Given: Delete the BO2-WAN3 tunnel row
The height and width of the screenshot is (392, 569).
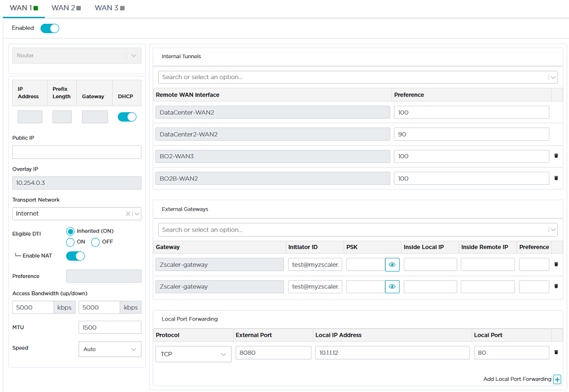Looking at the screenshot, I should [556, 156].
